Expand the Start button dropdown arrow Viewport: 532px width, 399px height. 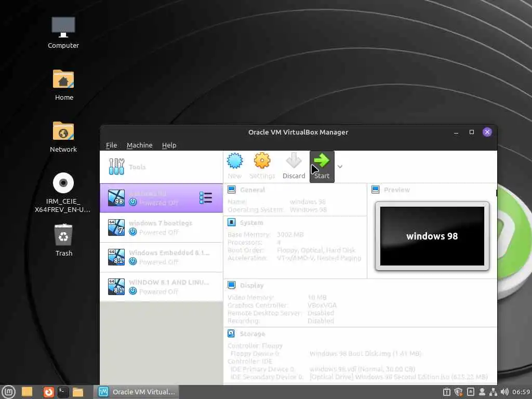pos(340,167)
